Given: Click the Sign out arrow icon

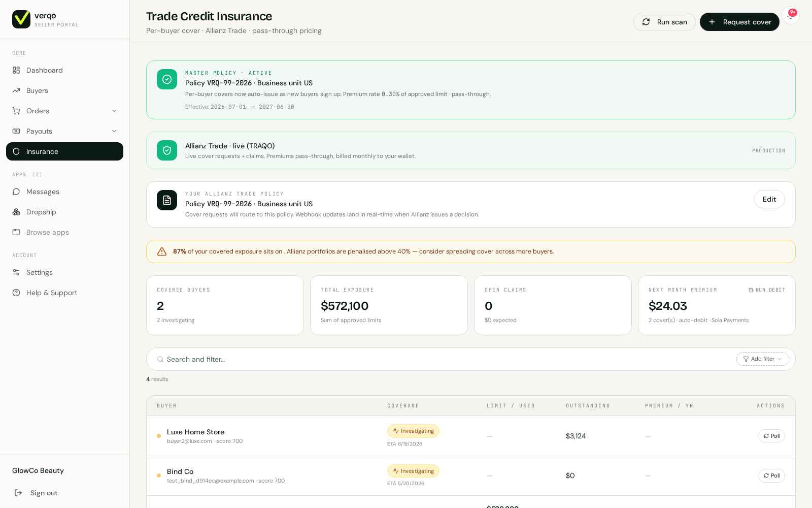Looking at the screenshot, I should (18, 493).
